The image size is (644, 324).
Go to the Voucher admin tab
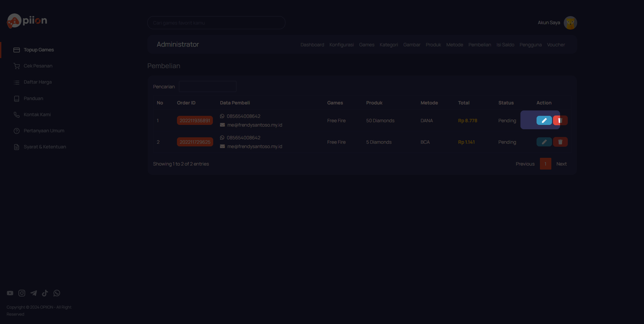(556, 45)
